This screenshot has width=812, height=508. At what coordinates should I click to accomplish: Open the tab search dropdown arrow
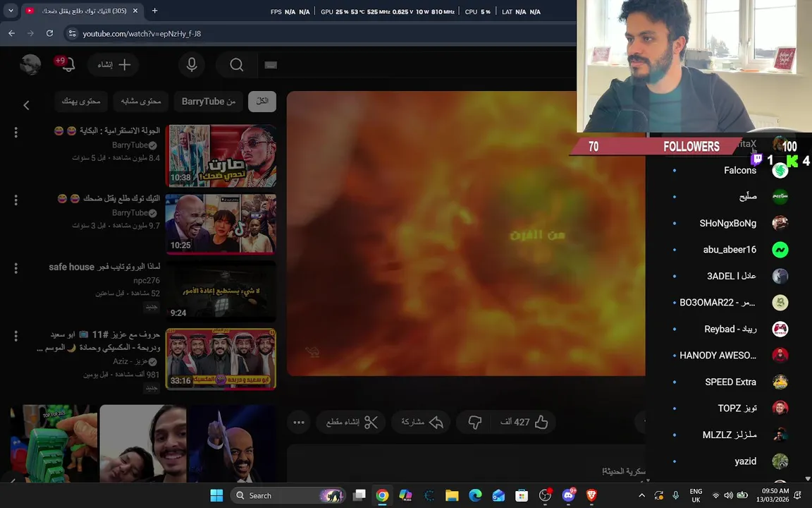pyautogui.click(x=11, y=11)
